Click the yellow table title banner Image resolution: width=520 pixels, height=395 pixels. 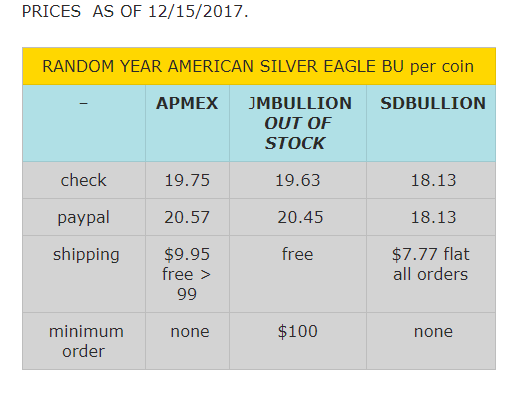point(259,66)
